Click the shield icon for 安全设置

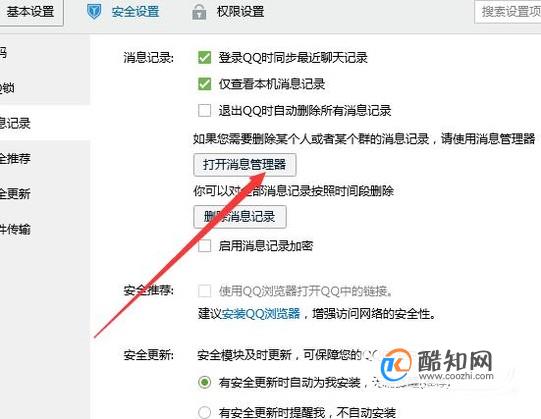point(94,11)
